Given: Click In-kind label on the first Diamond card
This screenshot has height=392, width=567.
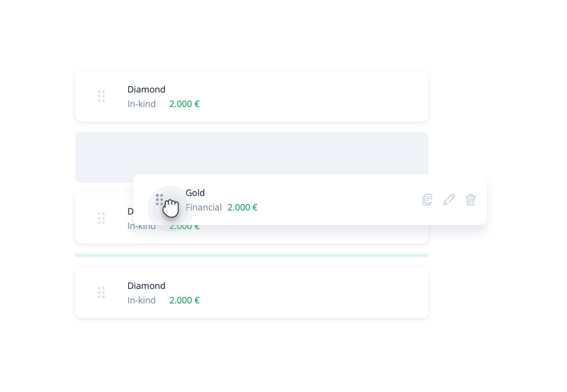Looking at the screenshot, I should [141, 104].
